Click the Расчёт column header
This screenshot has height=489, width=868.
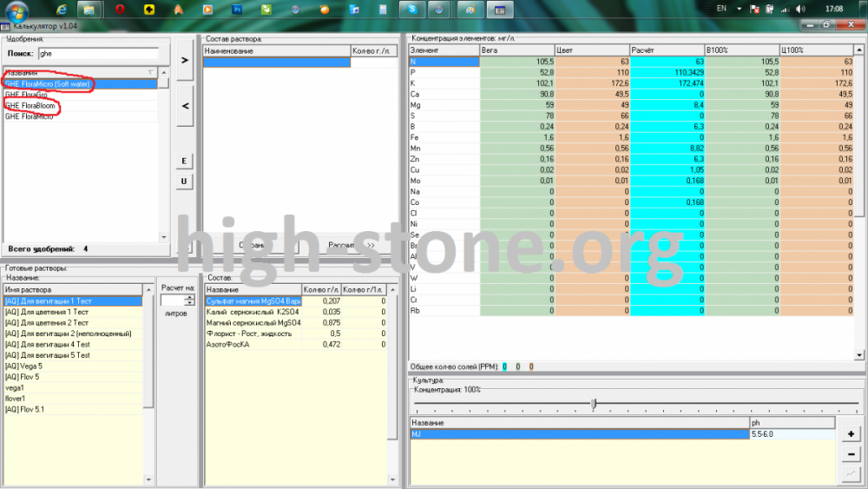pyautogui.click(x=667, y=50)
